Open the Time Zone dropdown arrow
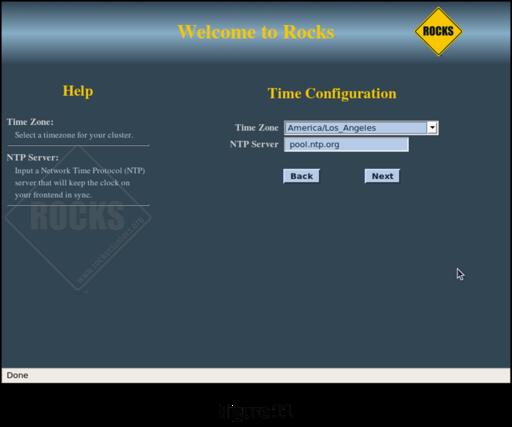Viewport: 512px width, 427px height. 432,128
